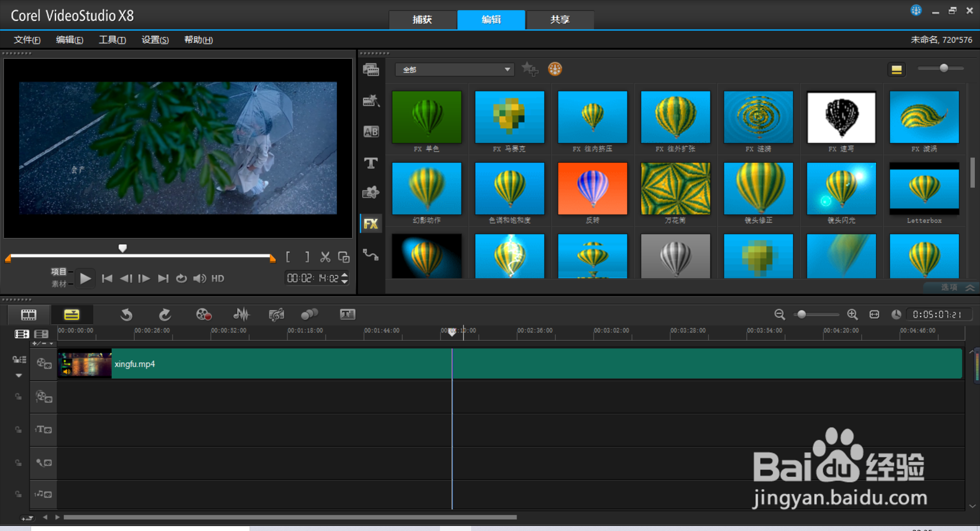Zoom in the timeline
The image size is (980, 531).
click(x=852, y=315)
